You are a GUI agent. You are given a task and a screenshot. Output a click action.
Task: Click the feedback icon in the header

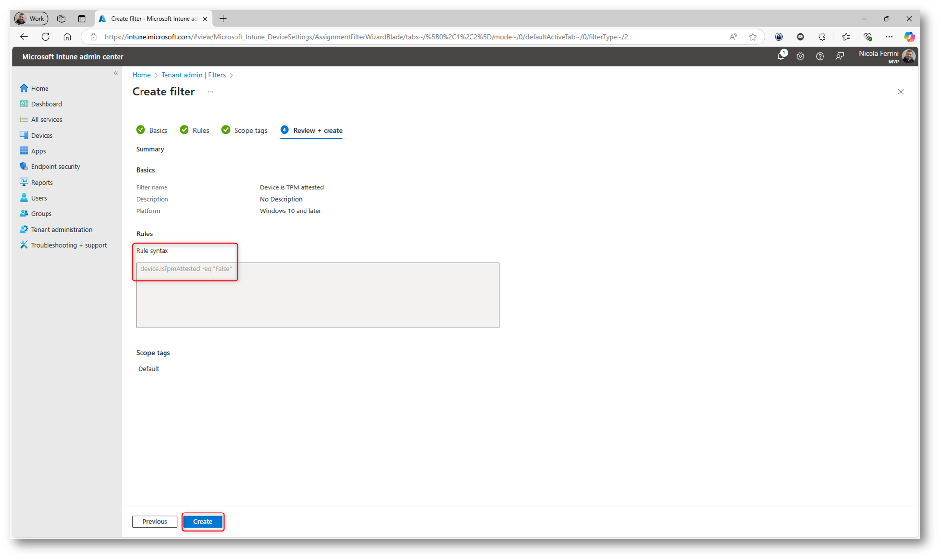pyautogui.click(x=839, y=56)
